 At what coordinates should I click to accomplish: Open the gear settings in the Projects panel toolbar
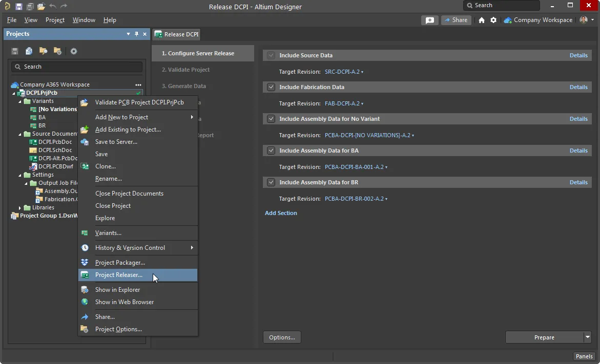click(x=74, y=51)
